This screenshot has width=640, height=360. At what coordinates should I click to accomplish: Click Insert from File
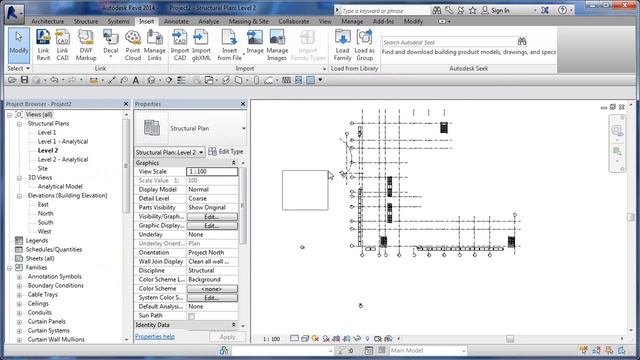click(x=229, y=45)
